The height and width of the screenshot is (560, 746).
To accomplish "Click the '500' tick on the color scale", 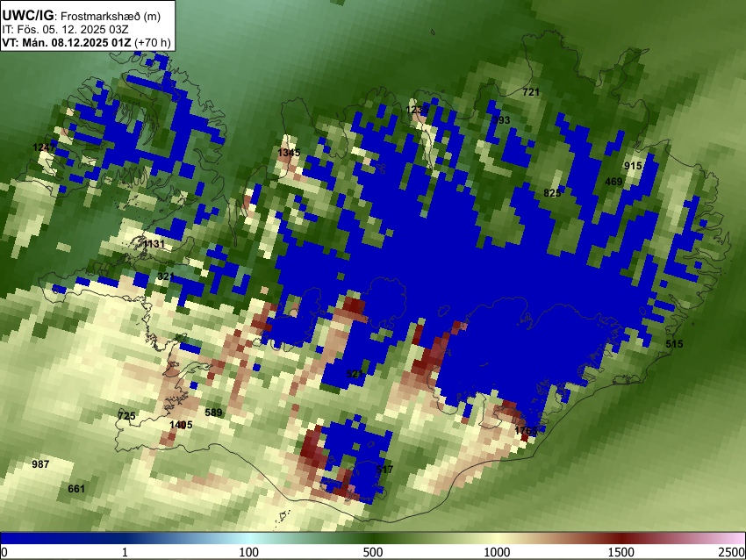I will pyautogui.click(x=373, y=552).
